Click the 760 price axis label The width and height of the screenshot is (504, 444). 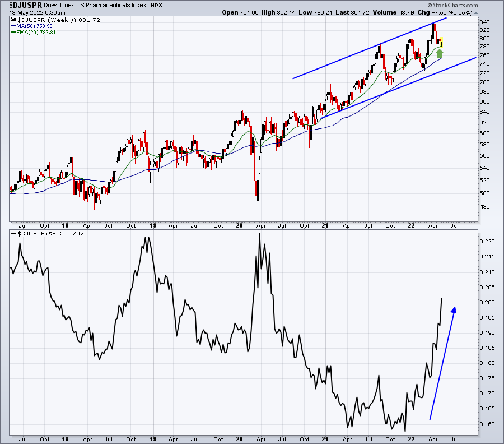pos(484,55)
